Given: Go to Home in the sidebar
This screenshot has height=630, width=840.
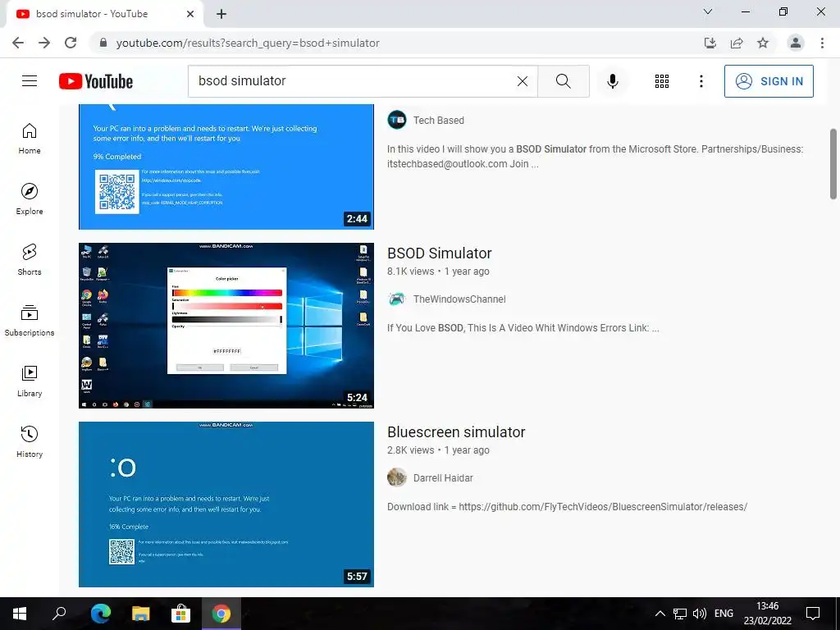Looking at the screenshot, I should click(x=30, y=139).
